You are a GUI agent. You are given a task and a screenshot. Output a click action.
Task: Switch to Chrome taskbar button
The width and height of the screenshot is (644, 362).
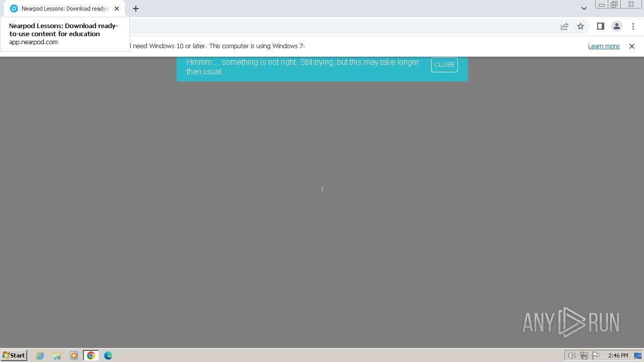pyautogui.click(x=91, y=355)
